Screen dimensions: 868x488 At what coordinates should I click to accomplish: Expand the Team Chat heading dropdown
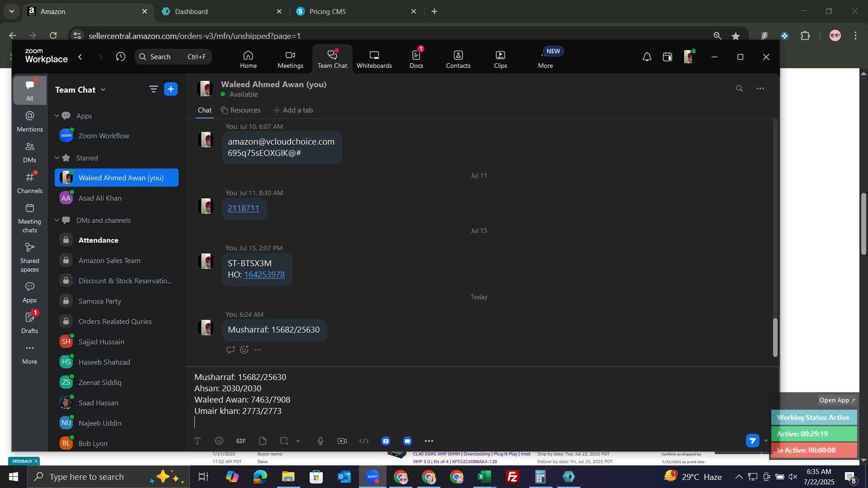[x=103, y=89]
